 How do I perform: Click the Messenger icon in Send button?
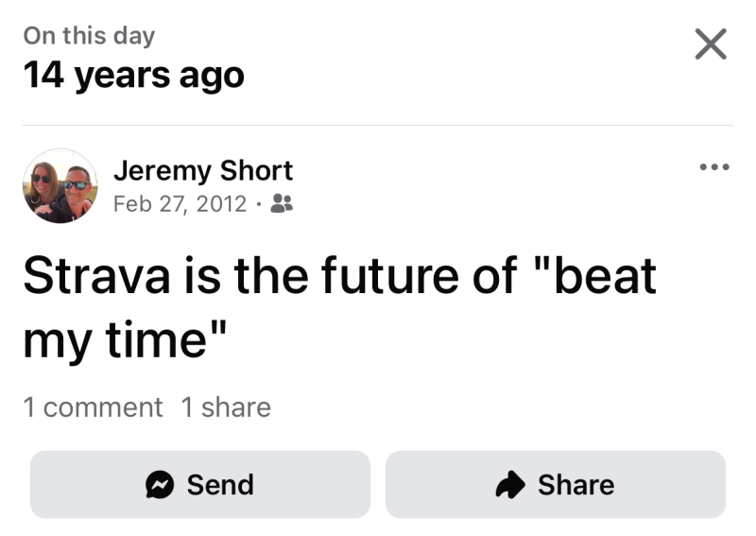click(x=161, y=485)
